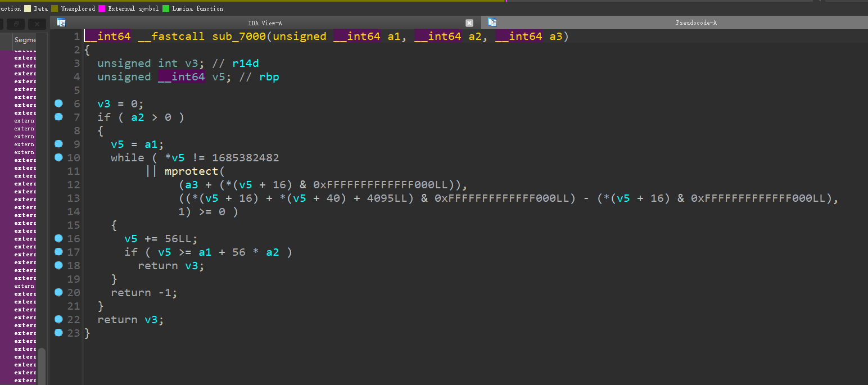Click __fastcall keyword in the signature
This screenshot has width=868, height=385.
pos(171,37)
